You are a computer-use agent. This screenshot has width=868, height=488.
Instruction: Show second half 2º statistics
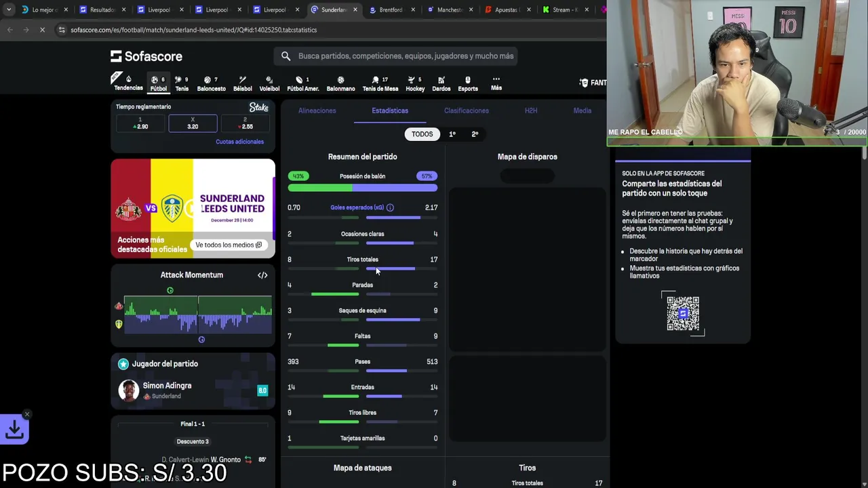(475, 134)
